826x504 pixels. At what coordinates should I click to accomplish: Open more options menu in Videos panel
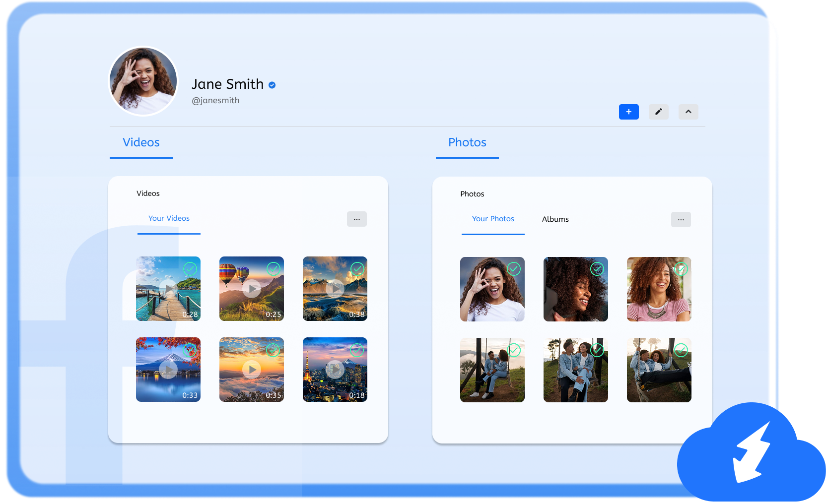pyautogui.click(x=356, y=219)
